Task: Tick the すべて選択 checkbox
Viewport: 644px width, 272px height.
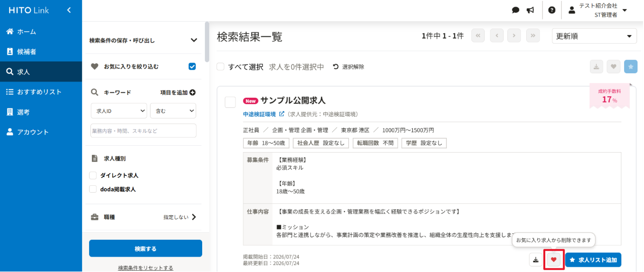Action: pyautogui.click(x=221, y=67)
